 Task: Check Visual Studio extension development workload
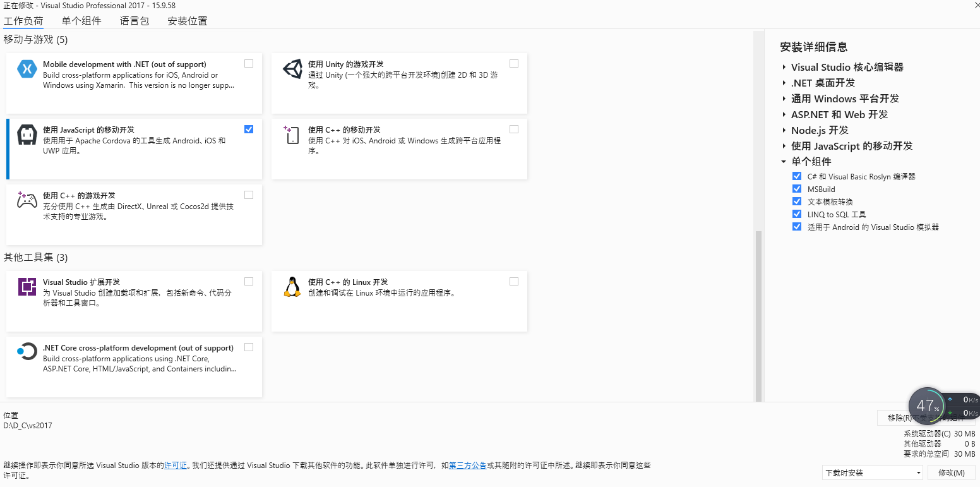[x=249, y=281]
